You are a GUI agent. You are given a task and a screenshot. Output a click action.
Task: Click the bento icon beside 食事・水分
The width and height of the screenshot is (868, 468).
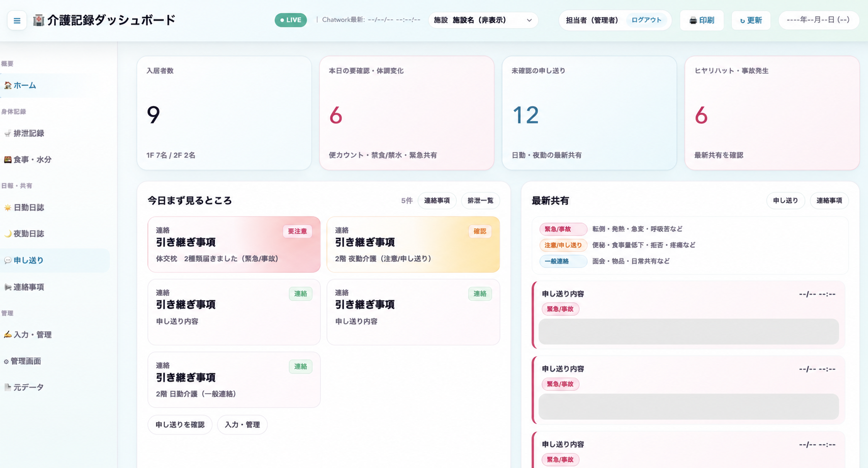tap(8, 160)
